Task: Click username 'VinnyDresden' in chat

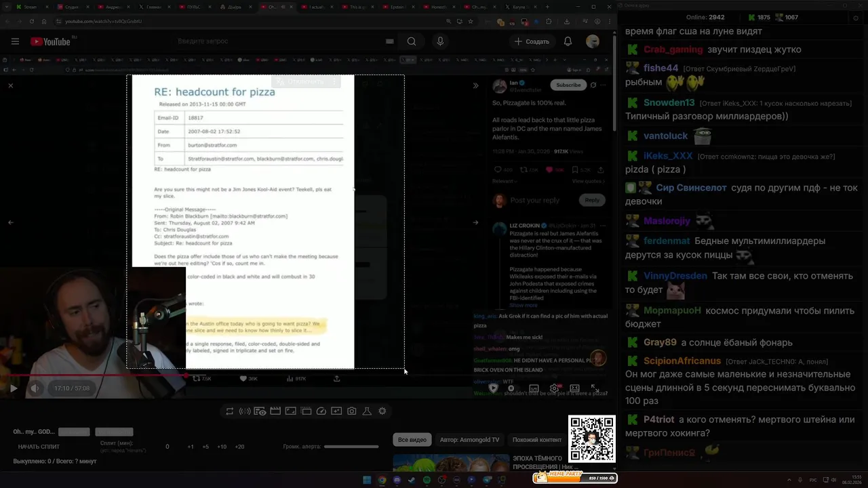Action: [x=675, y=276]
